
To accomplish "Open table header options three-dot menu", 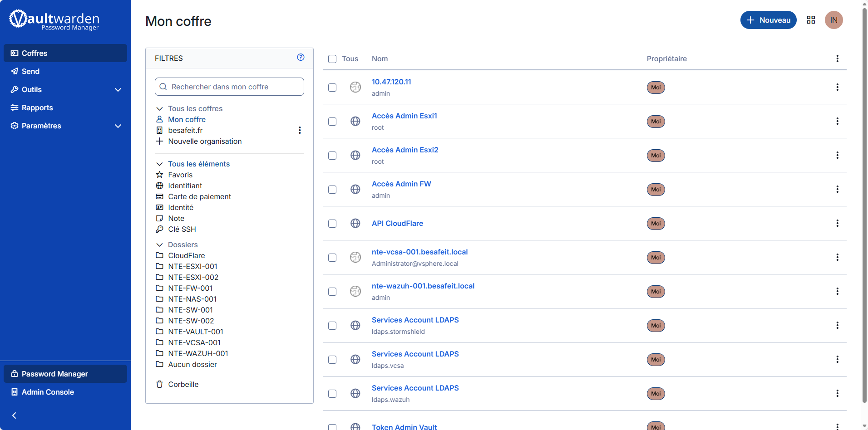I will [x=837, y=59].
